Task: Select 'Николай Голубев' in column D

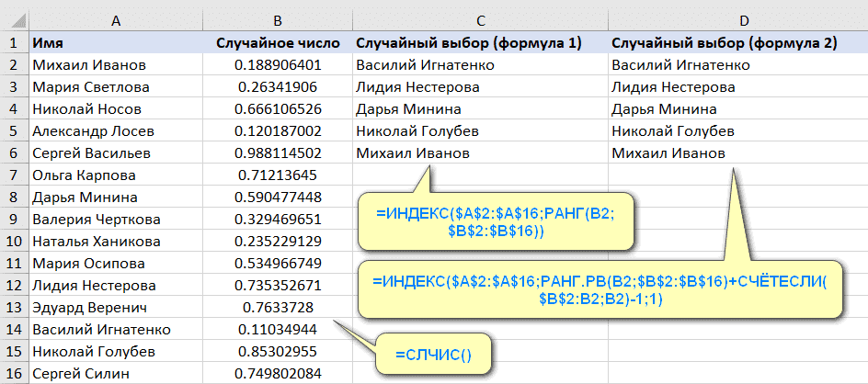Action: (x=736, y=131)
